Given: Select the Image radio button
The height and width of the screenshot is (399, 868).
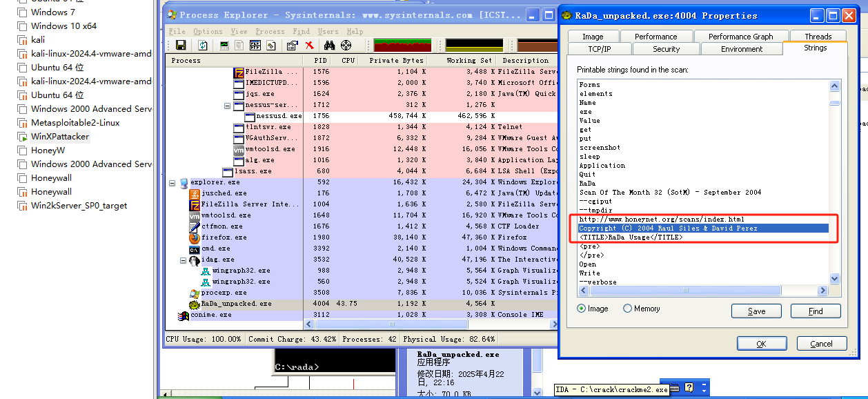Looking at the screenshot, I should (581, 309).
